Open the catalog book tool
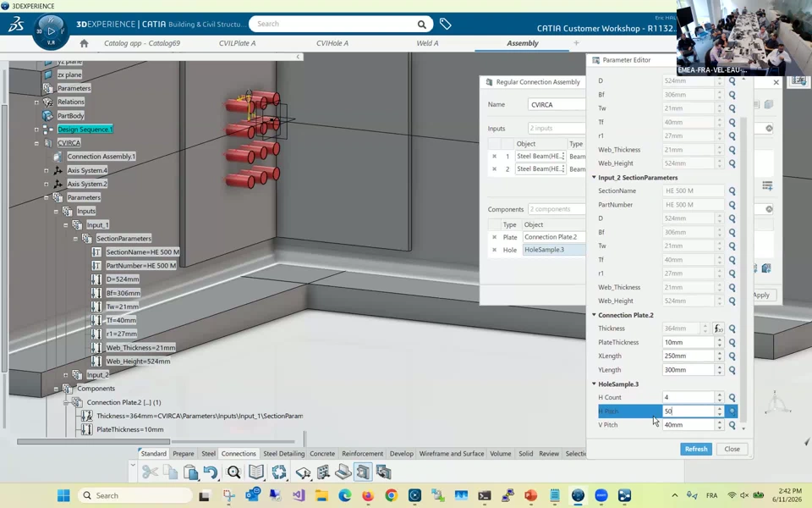812x508 pixels. (x=255, y=472)
